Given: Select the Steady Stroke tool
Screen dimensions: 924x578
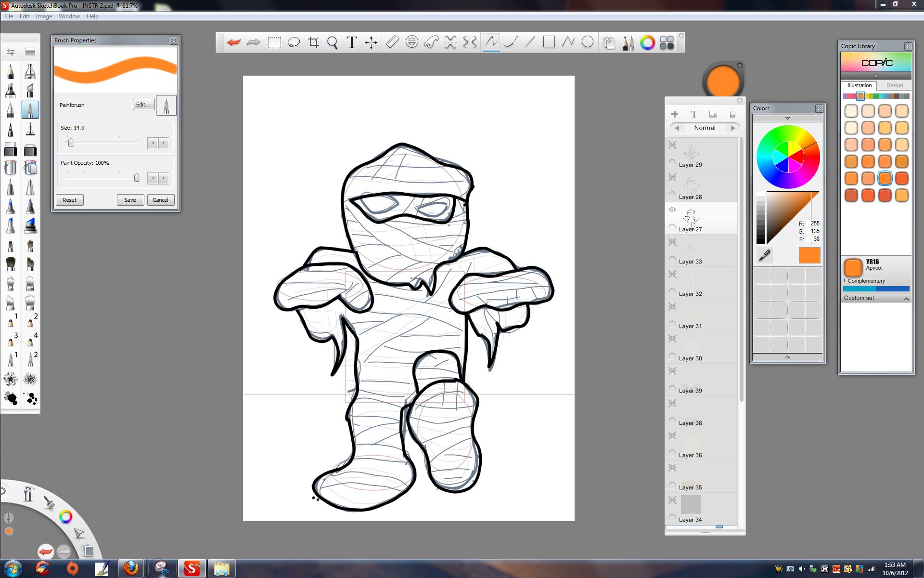Looking at the screenshot, I should click(511, 42).
